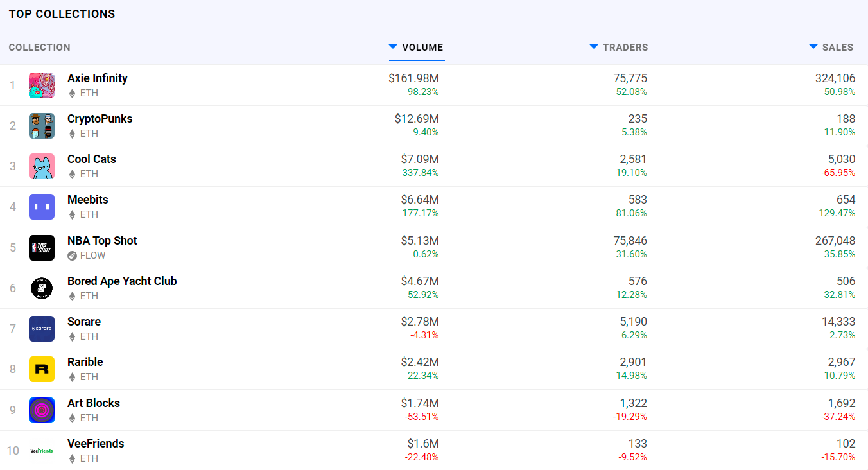Sort collections by Traders column
This screenshot has height=470, width=868.
[619, 48]
